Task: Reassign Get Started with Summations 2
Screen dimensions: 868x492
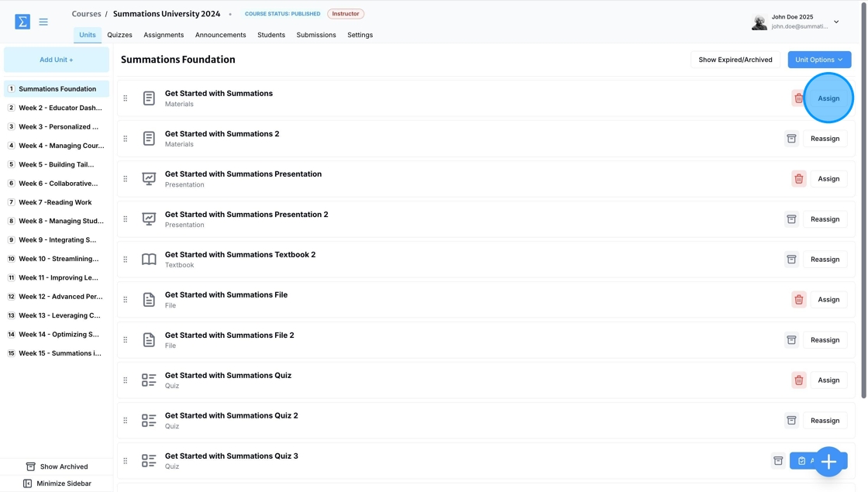Action: coord(825,139)
